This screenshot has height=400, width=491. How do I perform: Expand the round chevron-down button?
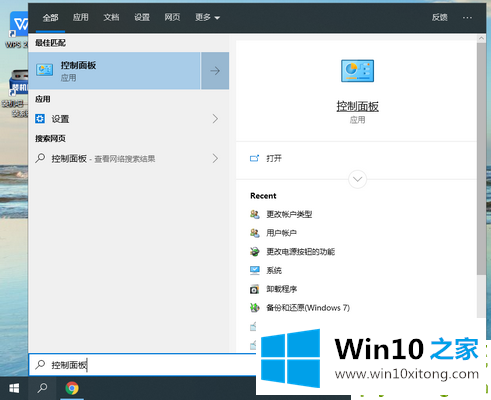click(357, 179)
